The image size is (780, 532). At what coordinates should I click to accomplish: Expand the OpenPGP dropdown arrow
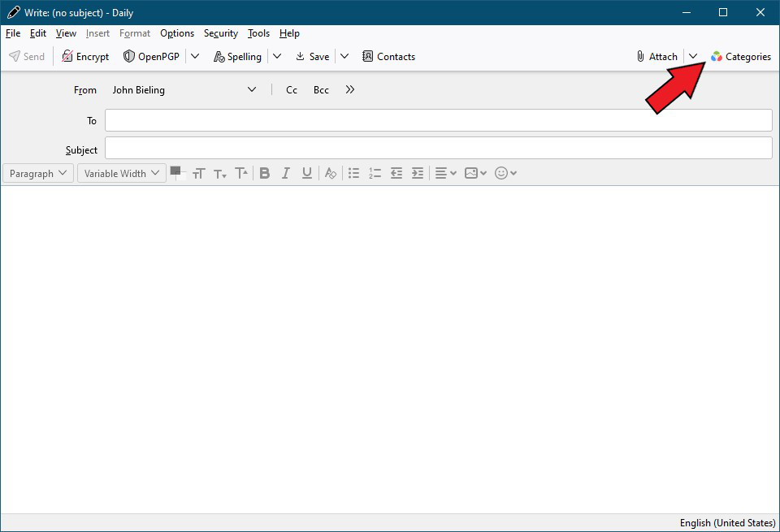[x=195, y=57]
